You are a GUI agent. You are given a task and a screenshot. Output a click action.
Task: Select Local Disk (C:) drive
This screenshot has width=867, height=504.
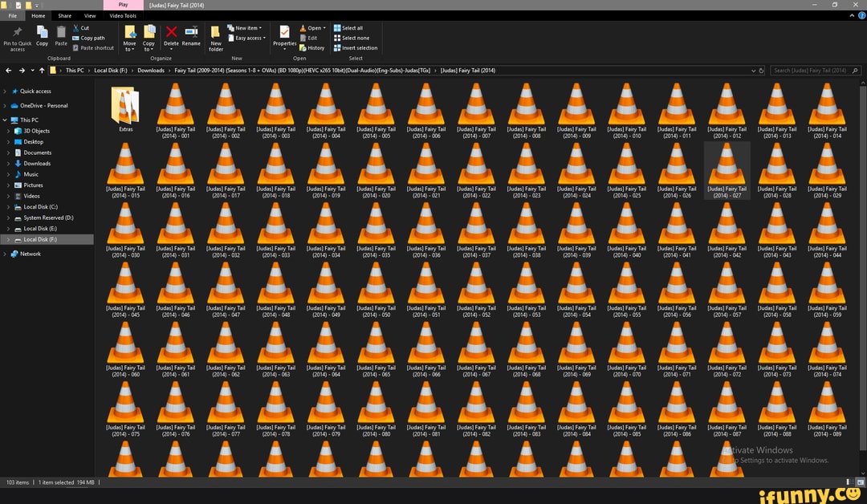tap(40, 207)
